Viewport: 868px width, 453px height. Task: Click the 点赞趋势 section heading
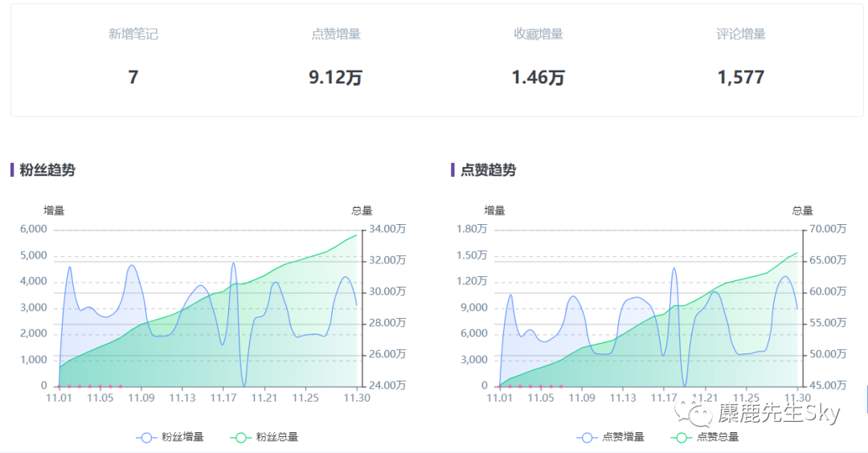click(x=488, y=169)
